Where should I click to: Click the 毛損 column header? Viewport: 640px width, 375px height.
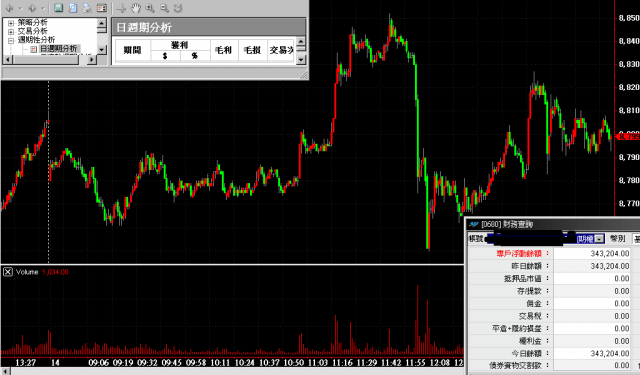pos(253,50)
